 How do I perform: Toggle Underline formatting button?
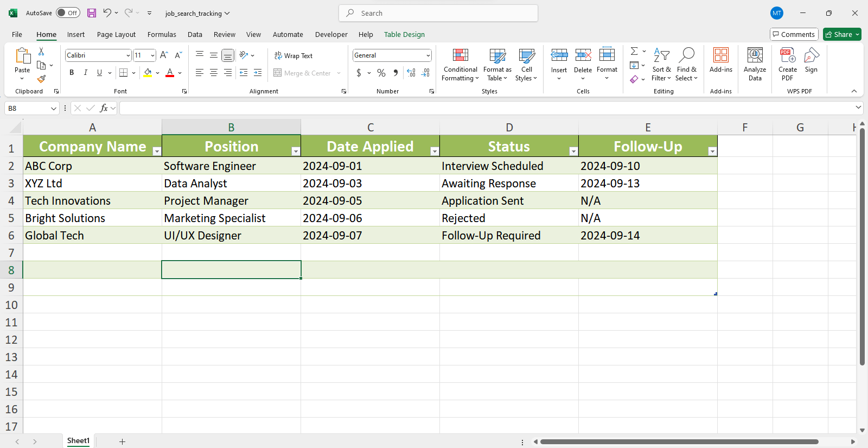(x=99, y=73)
